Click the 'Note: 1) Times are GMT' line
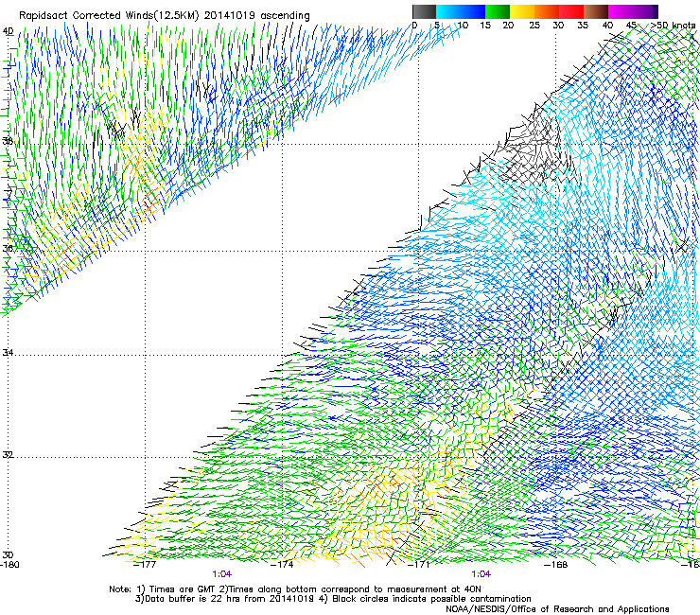The image size is (700, 615). [x=295, y=589]
